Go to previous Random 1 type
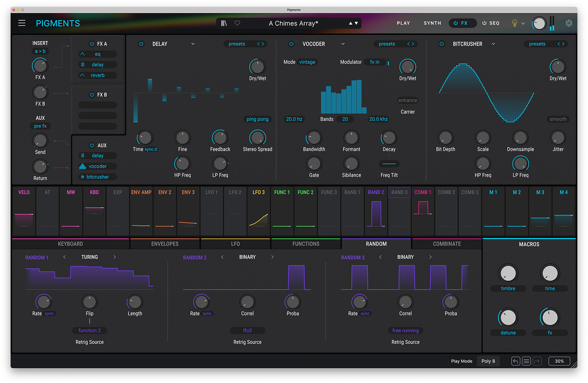The image size is (588, 383). click(x=64, y=257)
